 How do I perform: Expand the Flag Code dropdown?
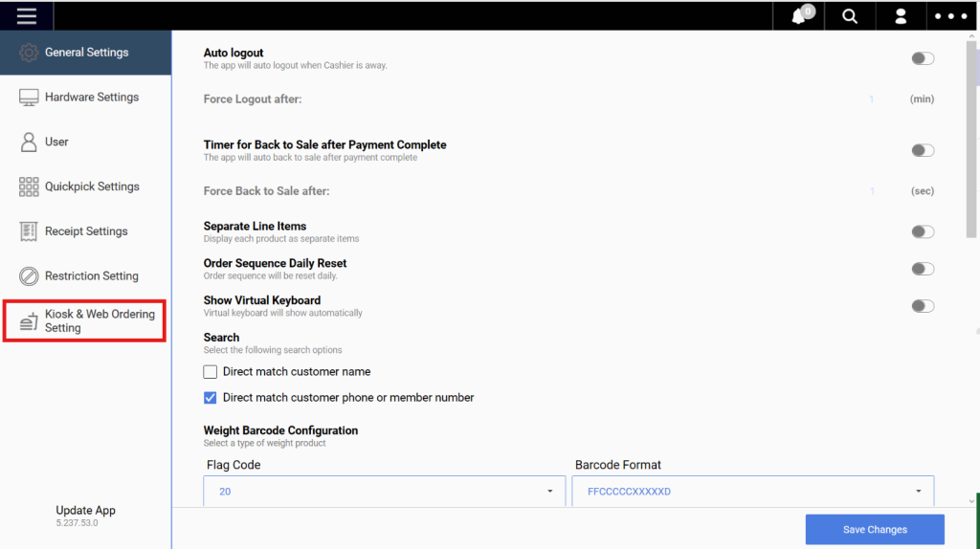point(385,491)
